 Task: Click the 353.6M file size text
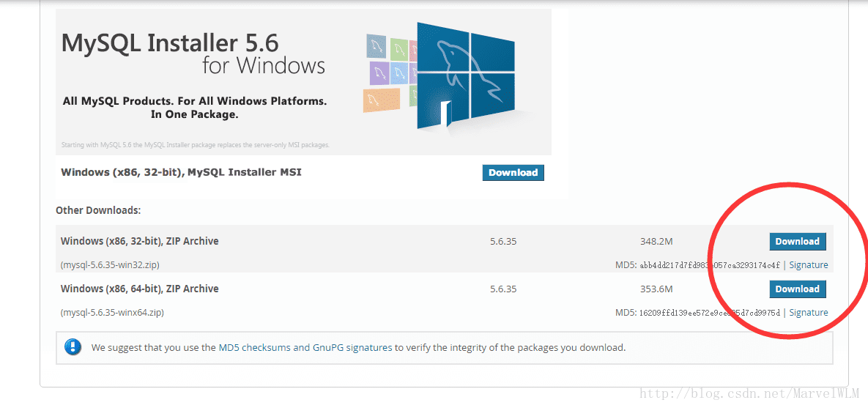coord(656,289)
